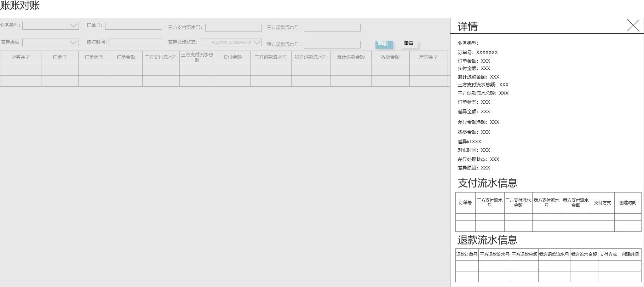This screenshot has width=644, height=287.
Task: Click the 找零金额 column header in main table
Action: [x=390, y=58]
